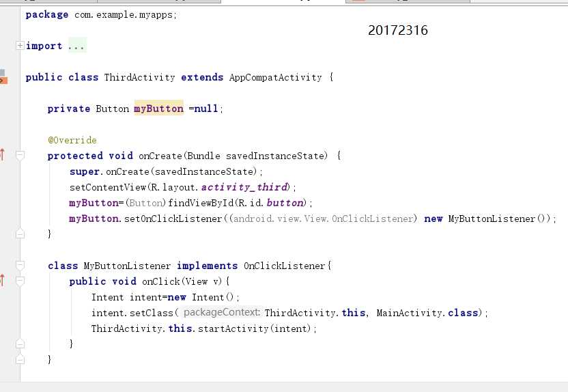Click the 'super' keyword
This screenshot has width=568, height=392.
[85, 171]
